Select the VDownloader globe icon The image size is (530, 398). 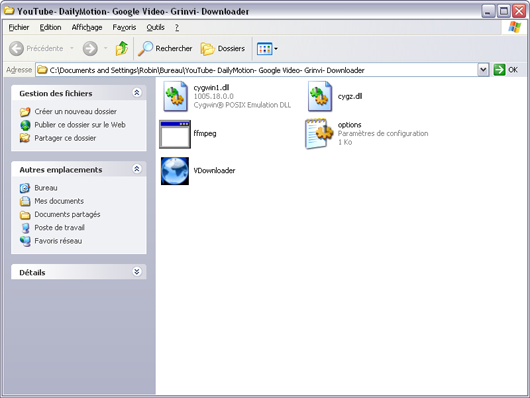pos(175,171)
